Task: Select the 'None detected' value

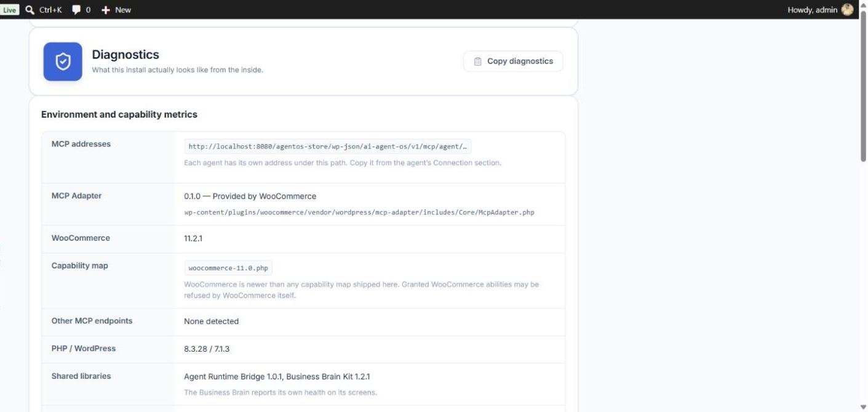Action: coord(211,321)
